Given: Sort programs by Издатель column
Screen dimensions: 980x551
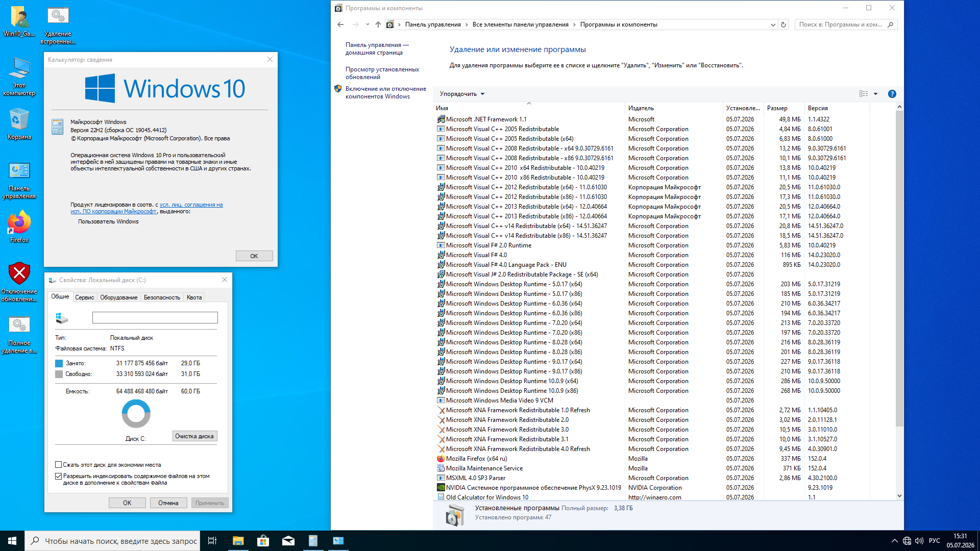Looking at the screenshot, I should click(674, 108).
